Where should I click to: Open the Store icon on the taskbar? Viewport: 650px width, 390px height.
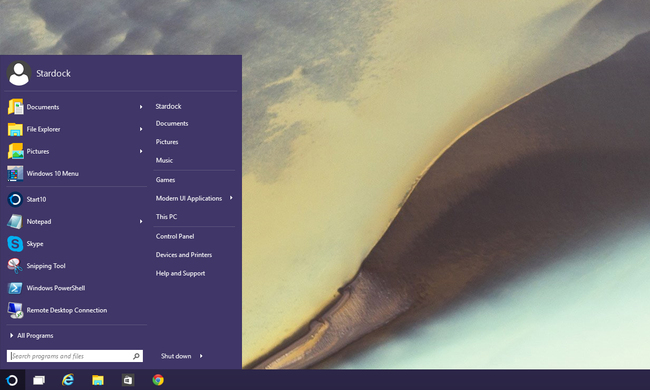[x=128, y=380]
